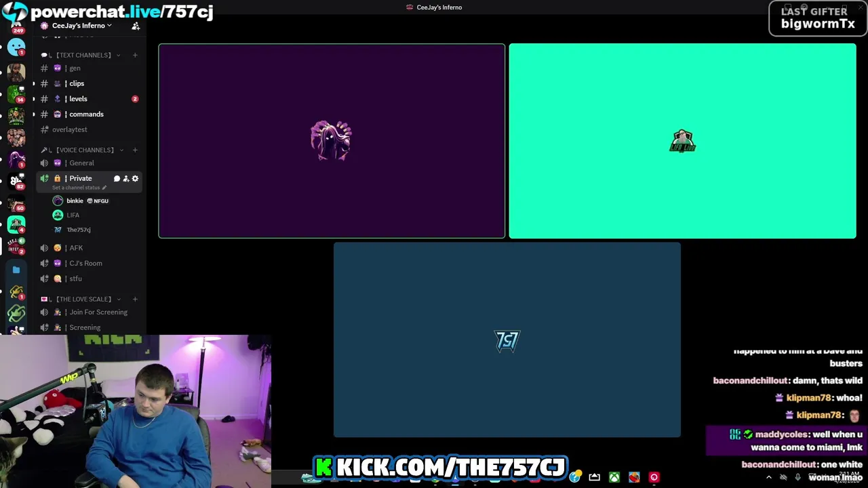Open the commands text channel
Viewport: 868px width, 488px height.
(x=88, y=114)
